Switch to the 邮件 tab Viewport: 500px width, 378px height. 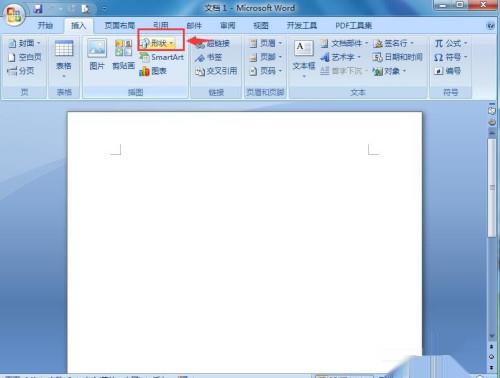coord(194,26)
